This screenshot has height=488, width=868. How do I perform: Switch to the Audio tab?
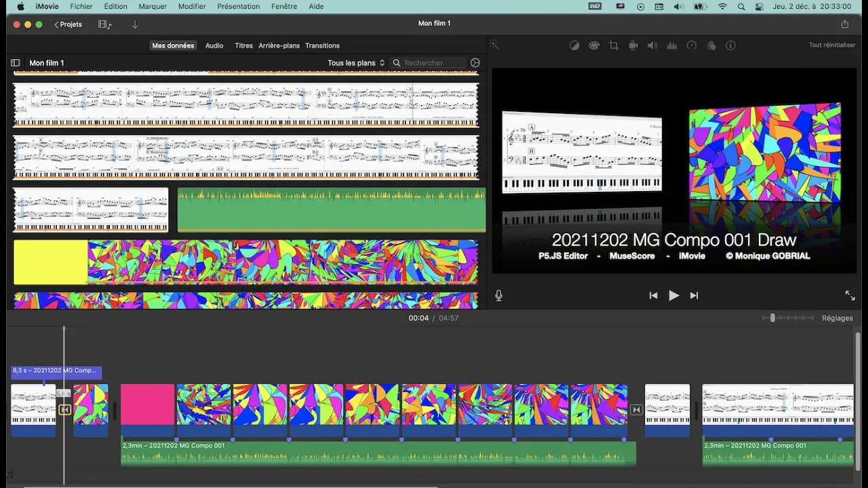(x=214, y=45)
